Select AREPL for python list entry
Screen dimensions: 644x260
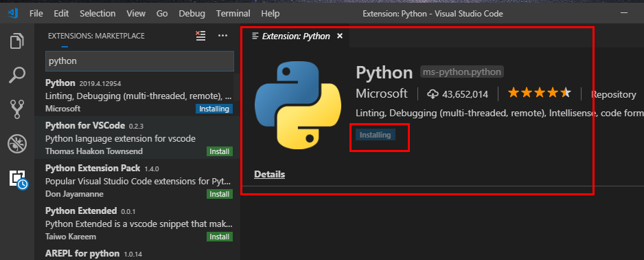point(137,252)
